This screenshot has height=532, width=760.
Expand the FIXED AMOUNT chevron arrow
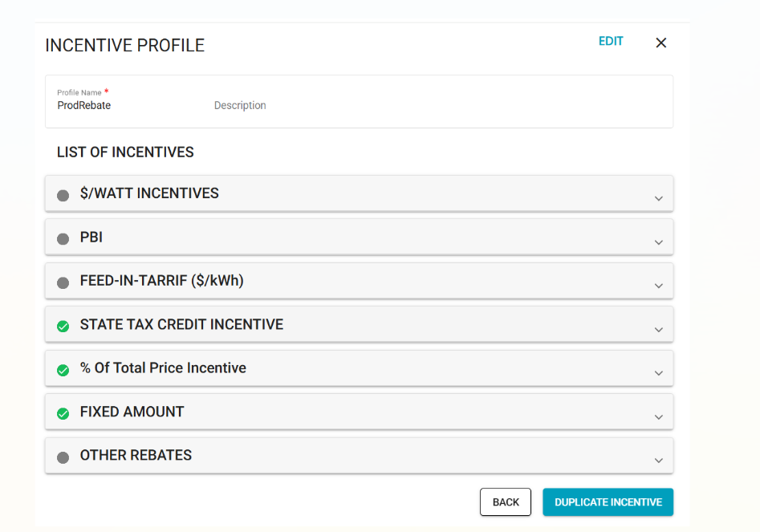click(658, 416)
